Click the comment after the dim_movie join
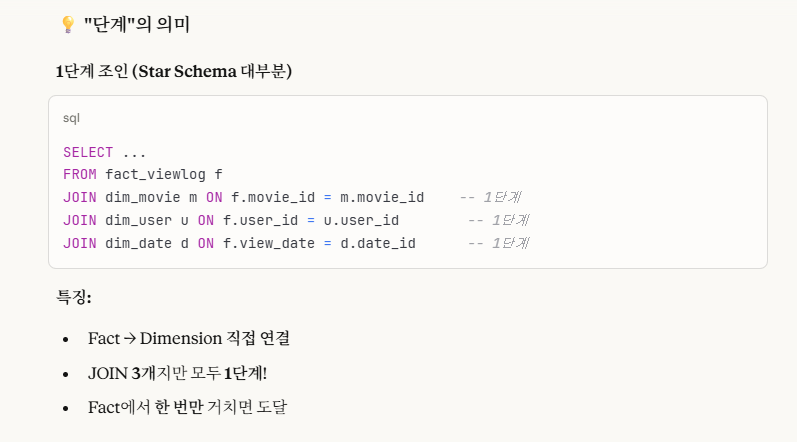The height and width of the screenshot is (442, 797). 490,197
